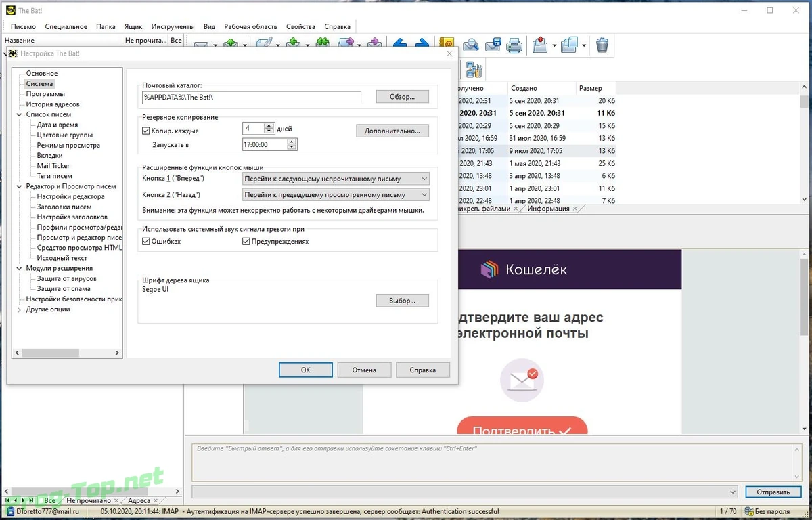This screenshot has height=520, width=812.
Task: Print the message with printer icon
Action: click(515, 45)
